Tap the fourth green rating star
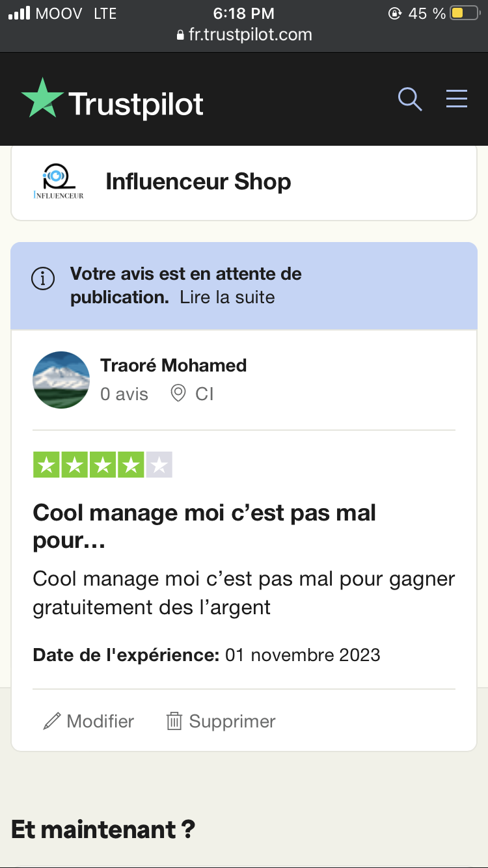This screenshot has width=488, height=868. pyautogui.click(x=130, y=465)
